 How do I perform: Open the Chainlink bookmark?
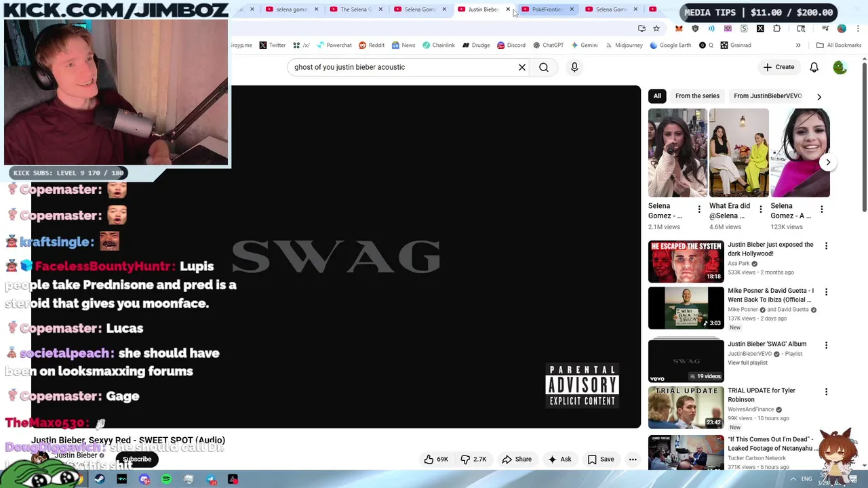click(x=438, y=45)
